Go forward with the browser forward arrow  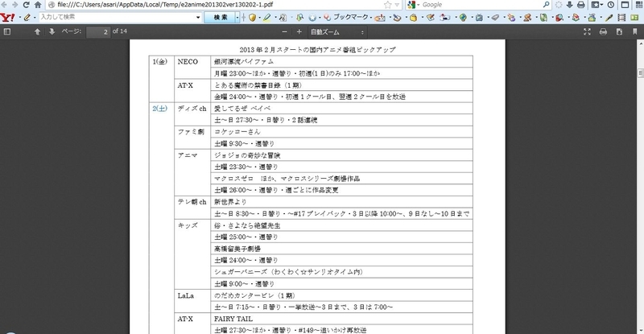[x=15, y=5]
